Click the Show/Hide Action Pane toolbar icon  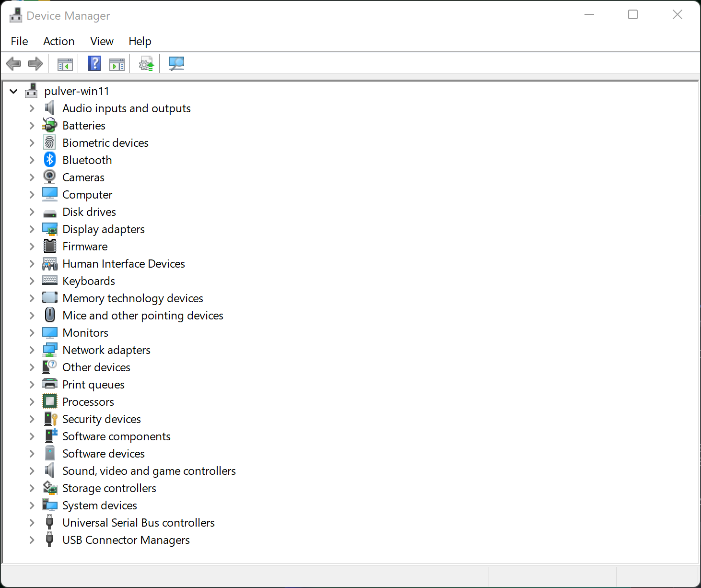(117, 63)
